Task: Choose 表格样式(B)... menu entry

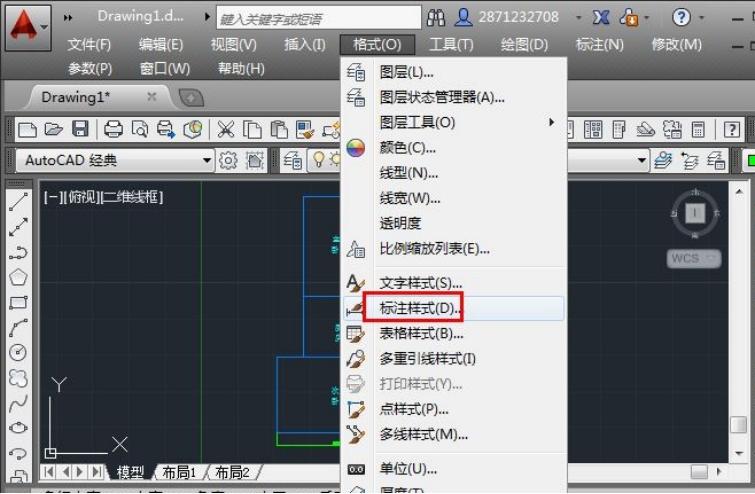Action: [453, 333]
